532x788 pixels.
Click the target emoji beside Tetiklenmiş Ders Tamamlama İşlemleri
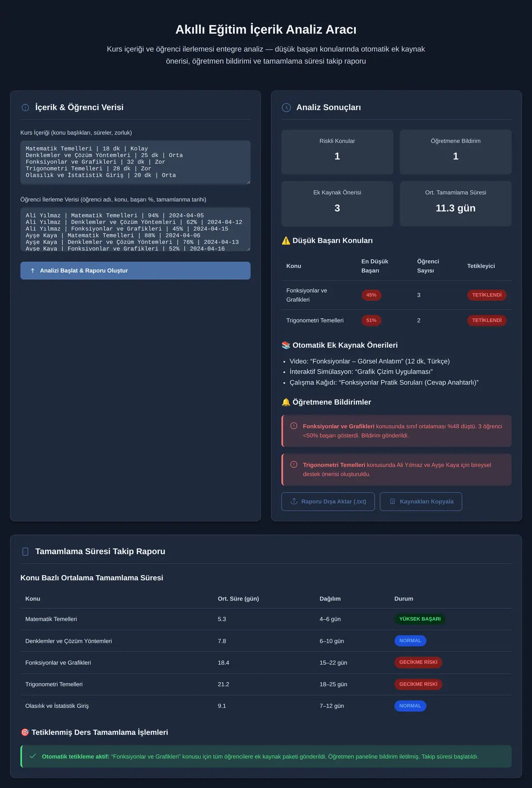(25, 733)
